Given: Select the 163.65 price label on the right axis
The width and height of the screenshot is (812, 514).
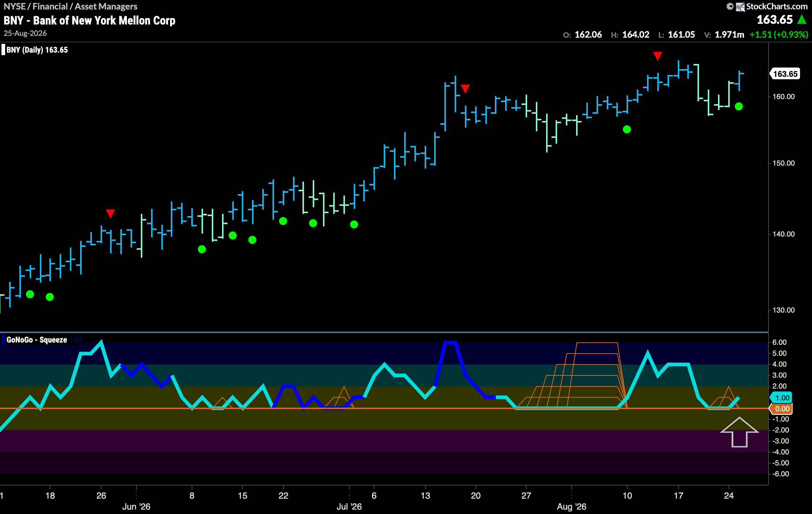Looking at the screenshot, I should 785,74.
